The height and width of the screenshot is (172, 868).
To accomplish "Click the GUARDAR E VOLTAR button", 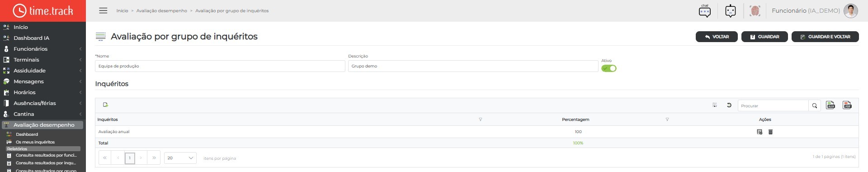I will (825, 37).
